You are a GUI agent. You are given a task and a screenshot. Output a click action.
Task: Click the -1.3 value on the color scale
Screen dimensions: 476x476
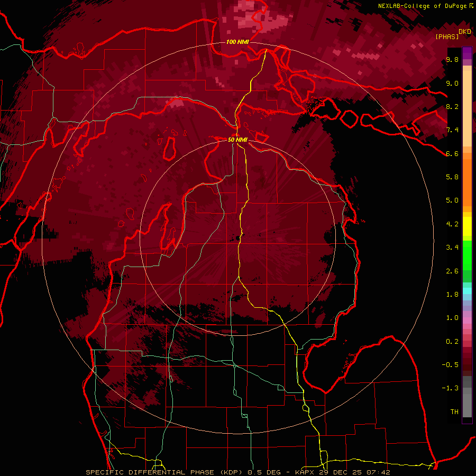tap(450, 388)
